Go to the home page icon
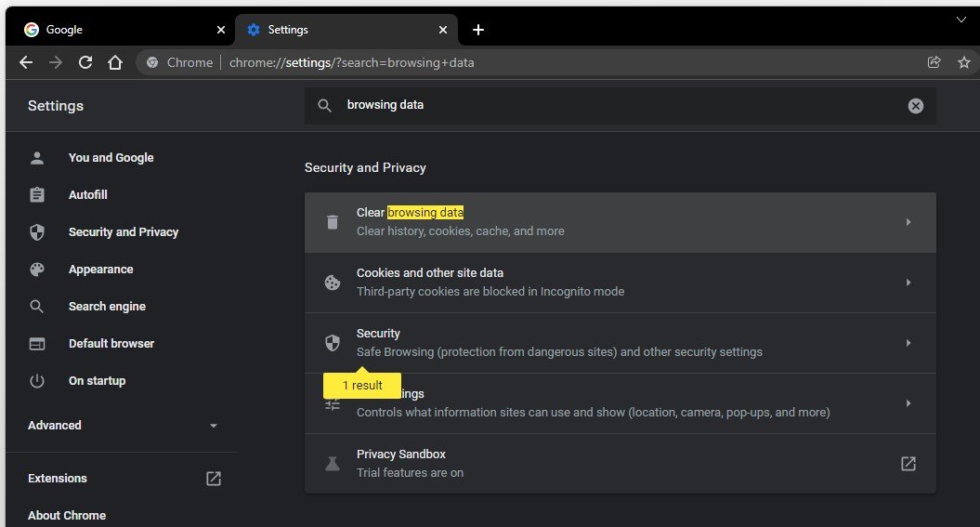980x527 pixels. pos(115,62)
